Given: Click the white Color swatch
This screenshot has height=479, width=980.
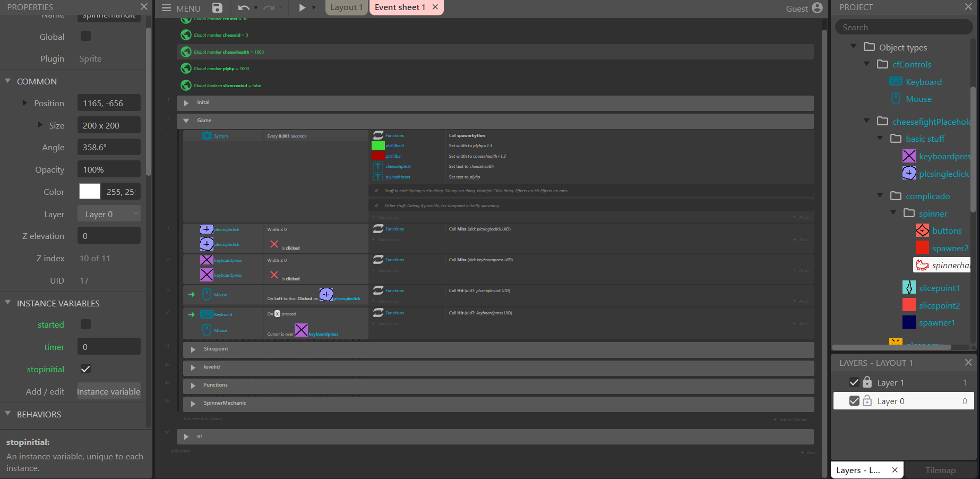Looking at the screenshot, I should tap(90, 192).
